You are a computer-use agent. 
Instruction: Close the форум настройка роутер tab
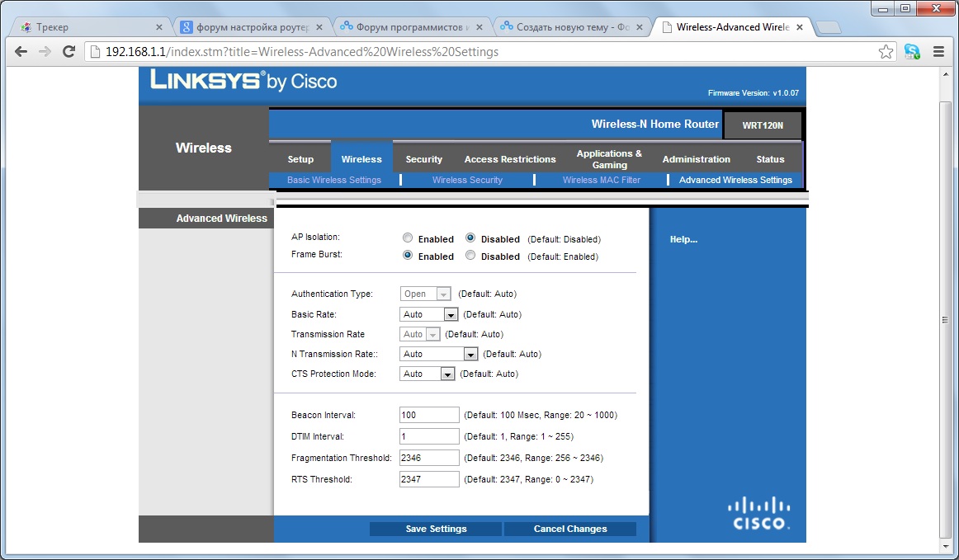(319, 27)
